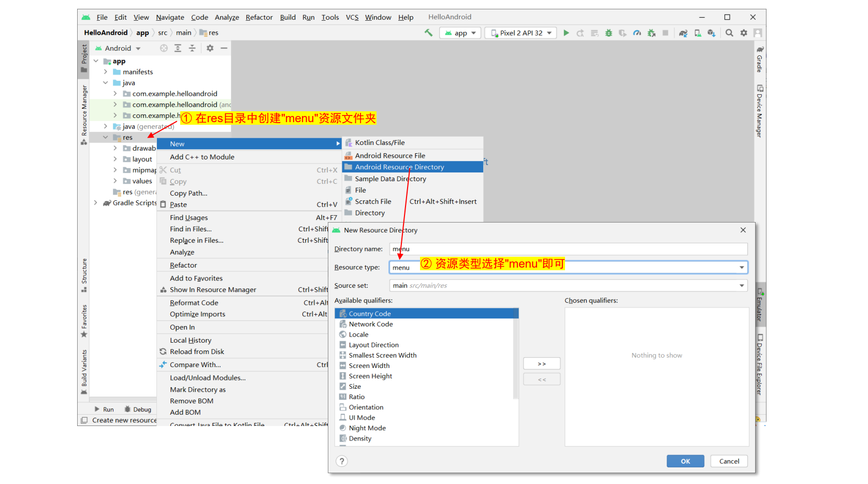The image size is (868, 484).
Task: Open the SDK Manager toolbar icon
Action: coord(712,33)
